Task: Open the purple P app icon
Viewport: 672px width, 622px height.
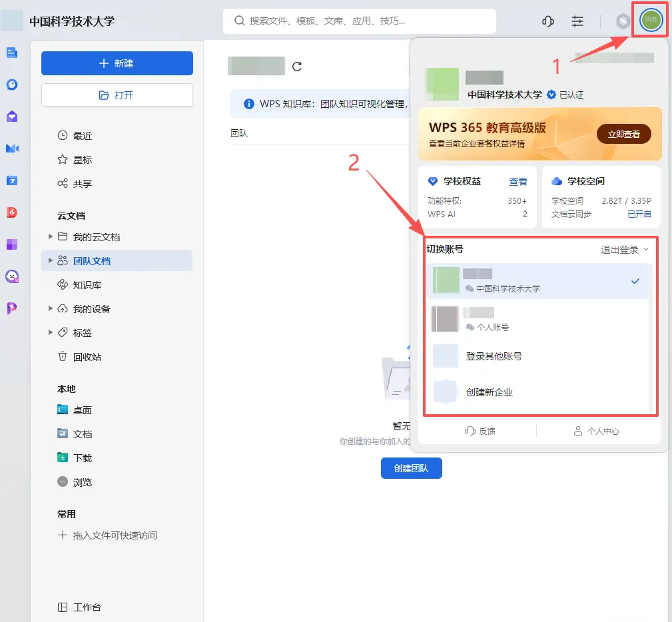Action: point(12,308)
